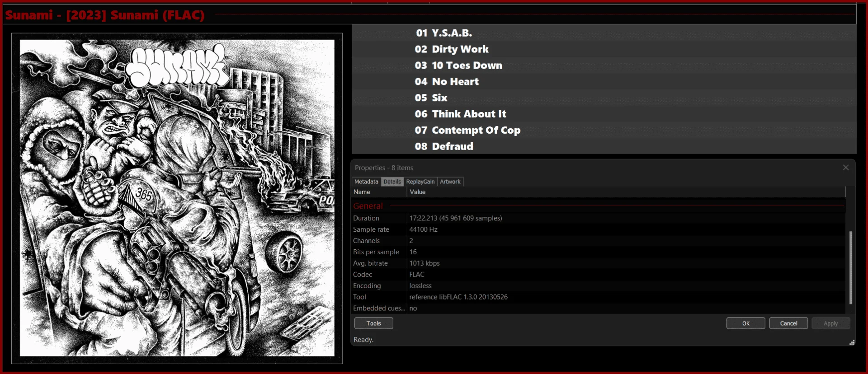This screenshot has height=374, width=868.
Task: Select the Channels row
Action: [x=599, y=241]
